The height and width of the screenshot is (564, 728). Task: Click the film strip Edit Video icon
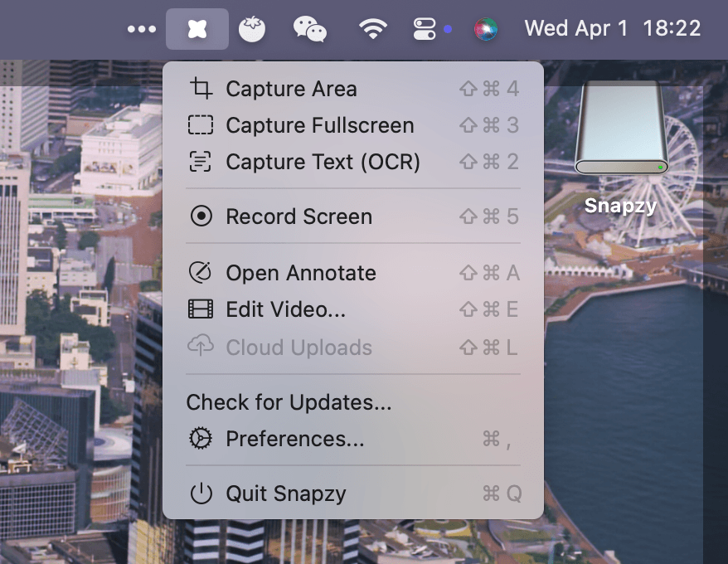click(201, 309)
